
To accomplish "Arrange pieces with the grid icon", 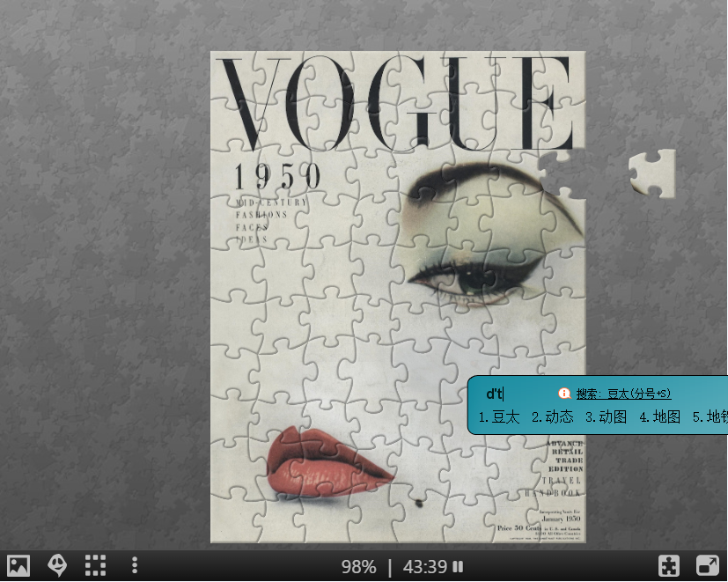I will [x=96, y=566].
